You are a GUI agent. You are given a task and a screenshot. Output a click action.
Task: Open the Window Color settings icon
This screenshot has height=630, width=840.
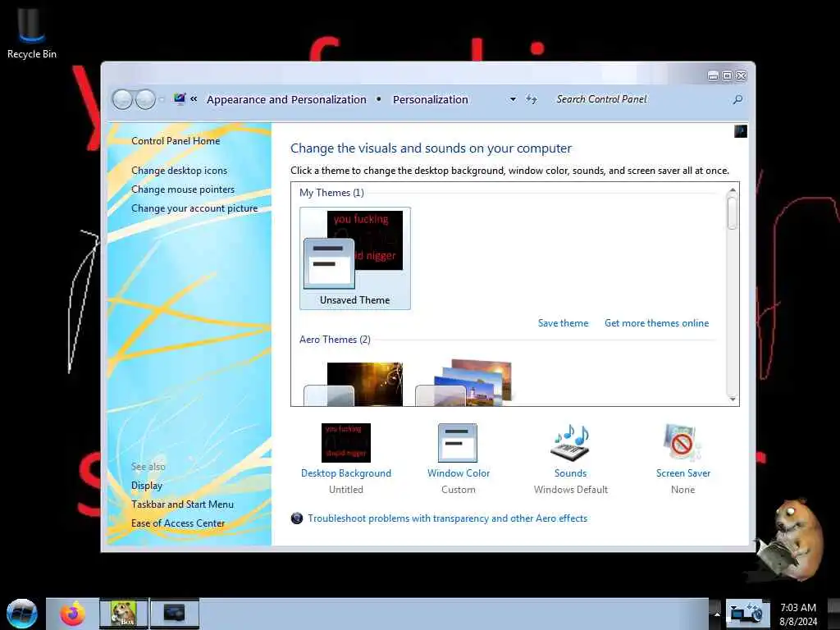click(458, 442)
